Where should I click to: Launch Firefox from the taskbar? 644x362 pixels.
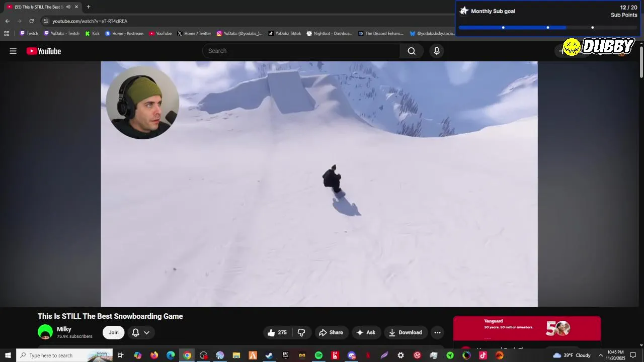point(154,355)
